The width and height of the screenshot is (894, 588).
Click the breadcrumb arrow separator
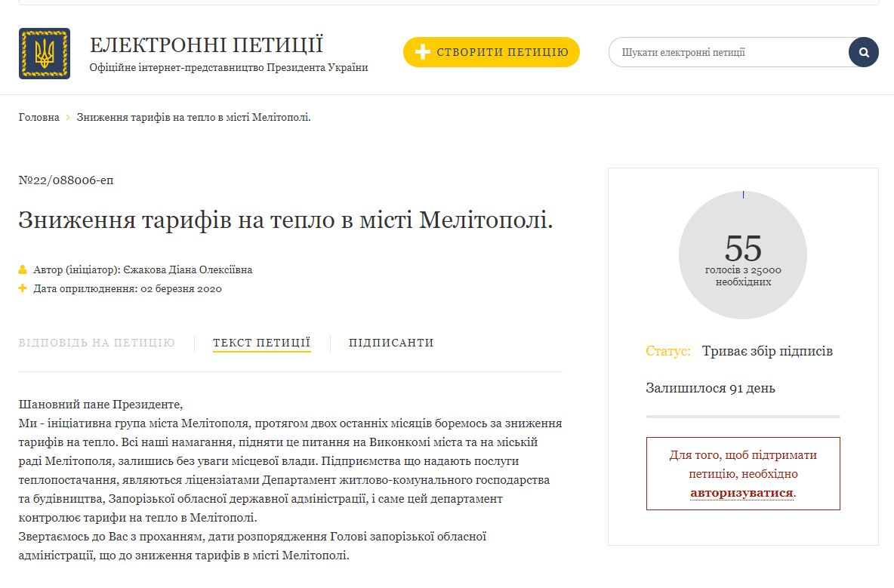pos(68,118)
